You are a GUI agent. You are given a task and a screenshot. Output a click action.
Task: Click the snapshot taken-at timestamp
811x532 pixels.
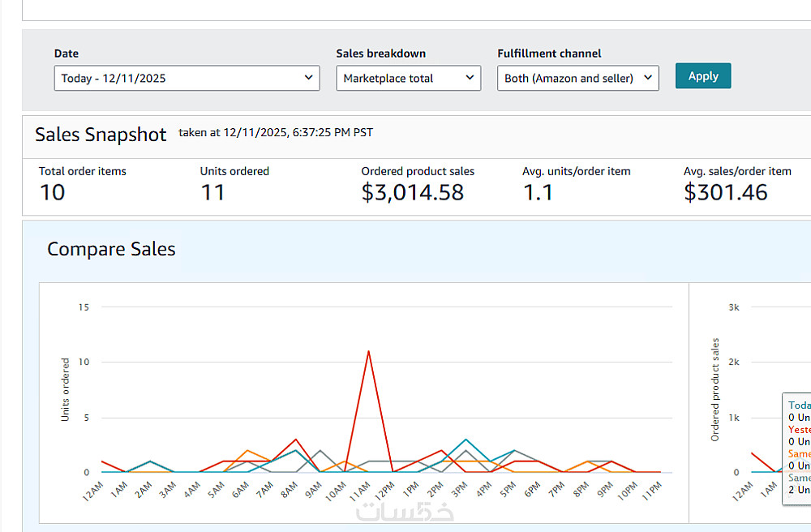coord(276,132)
